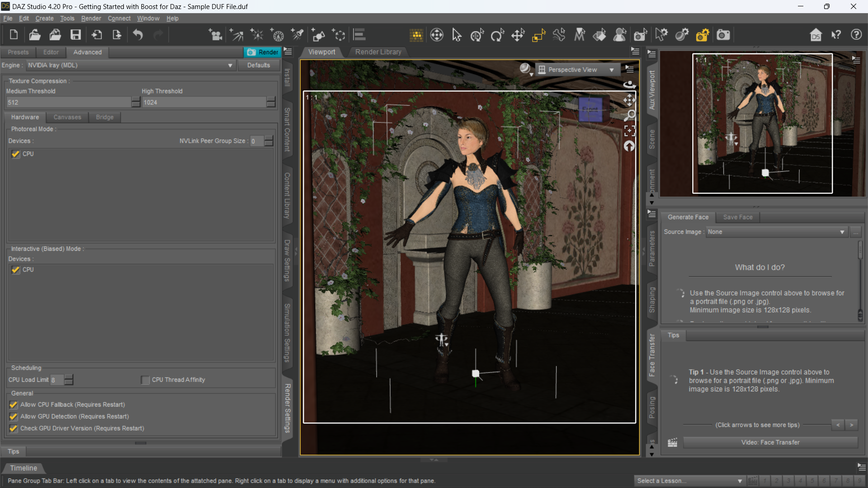Click the Undo arrow icon

pyautogui.click(x=138, y=35)
